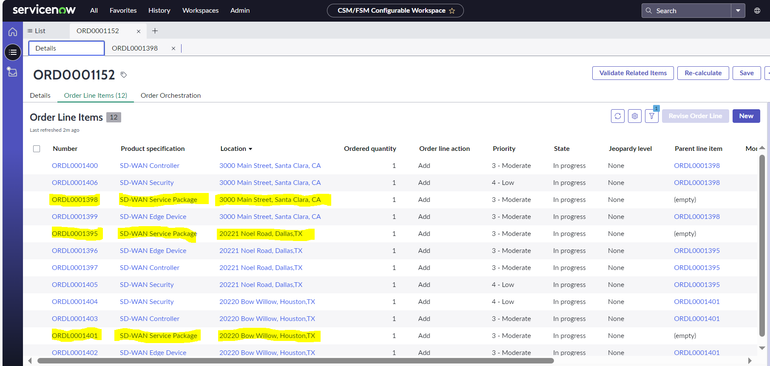
Task: Switch to ORDL0001398 sub-tab
Action: 135,49
